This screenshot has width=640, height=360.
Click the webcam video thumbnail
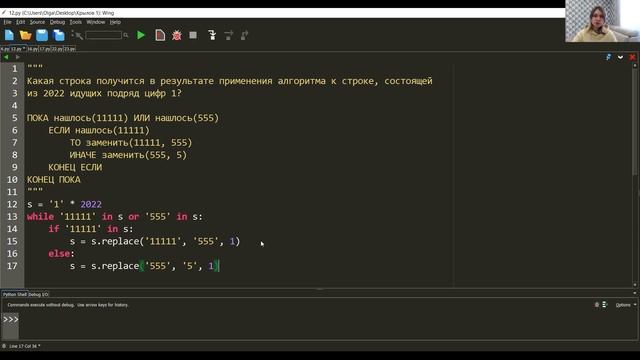coord(602,21)
